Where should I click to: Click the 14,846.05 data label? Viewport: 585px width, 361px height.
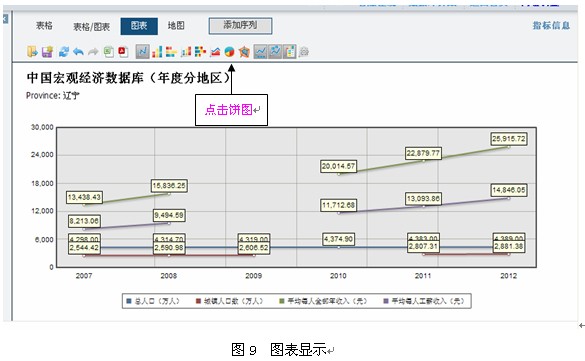(x=509, y=190)
